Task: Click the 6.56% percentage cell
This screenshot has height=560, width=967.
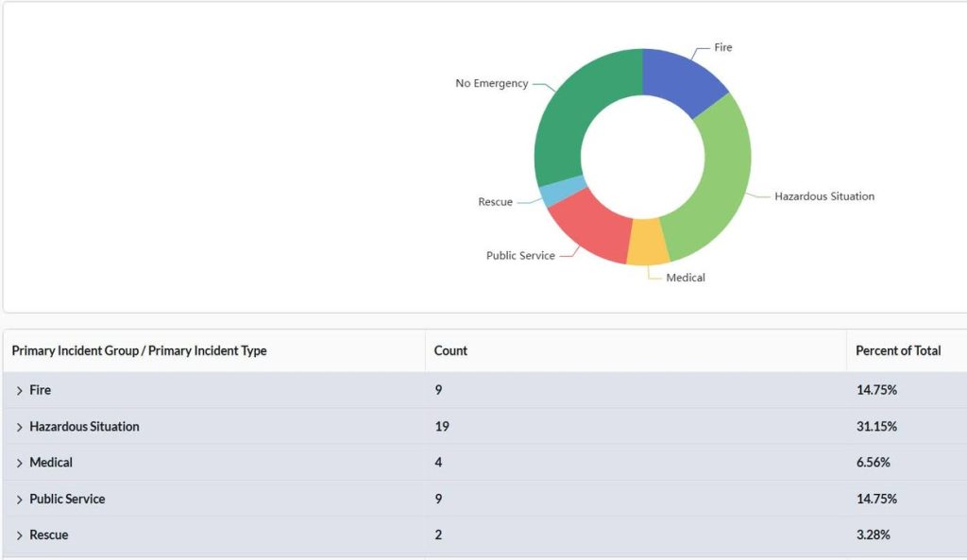Action: (873, 462)
